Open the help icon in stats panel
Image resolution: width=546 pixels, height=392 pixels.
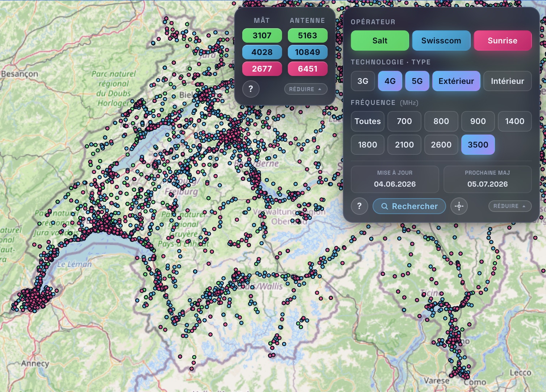point(251,89)
